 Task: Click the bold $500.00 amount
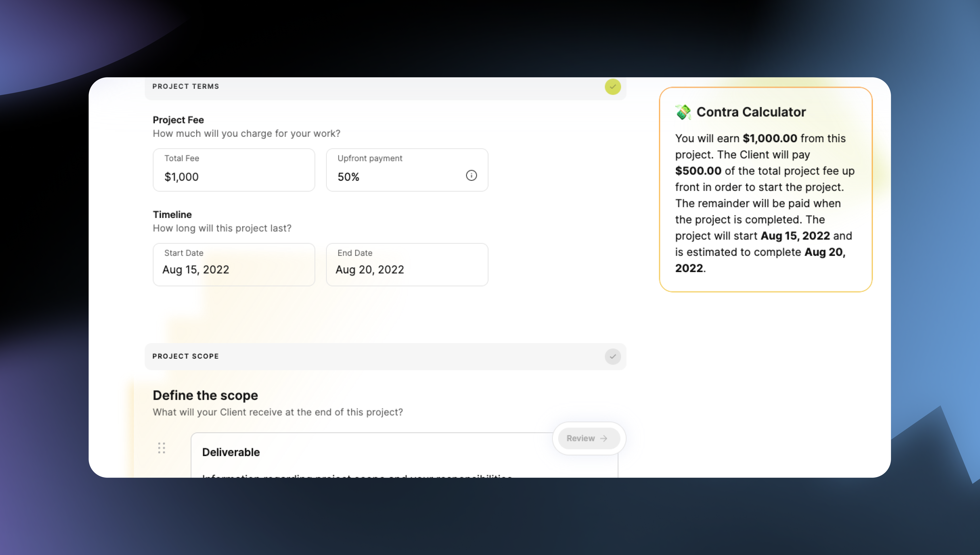(x=698, y=171)
